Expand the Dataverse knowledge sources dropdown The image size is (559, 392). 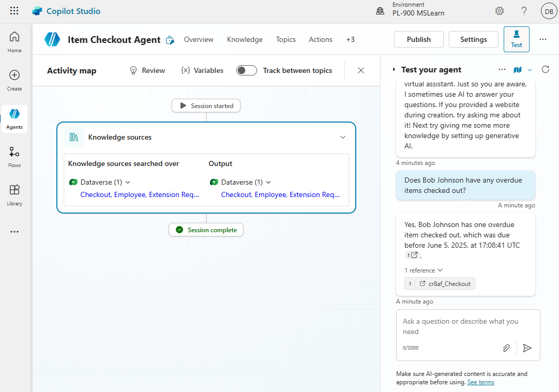tap(128, 182)
